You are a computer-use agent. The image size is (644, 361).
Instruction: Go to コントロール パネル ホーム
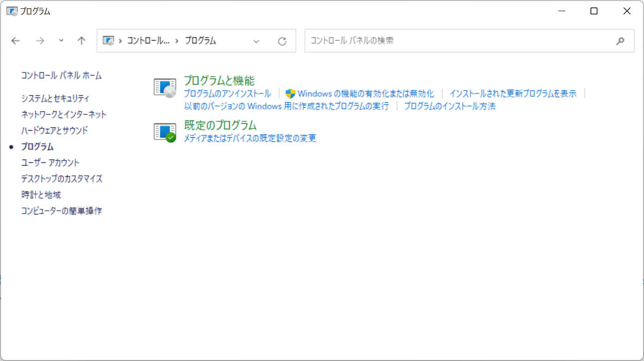[61, 75]
